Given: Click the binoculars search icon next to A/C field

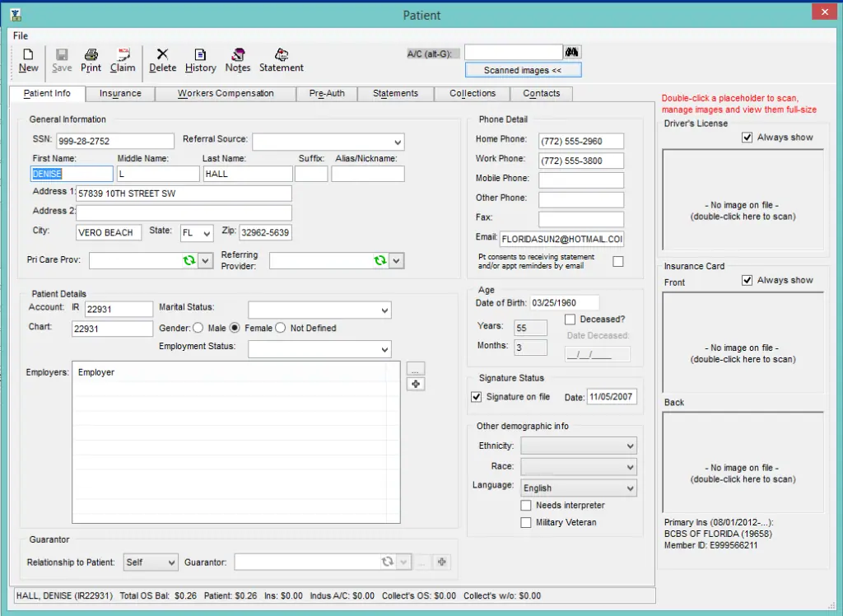Looking at the screenshot, I should tap(572, 51).
